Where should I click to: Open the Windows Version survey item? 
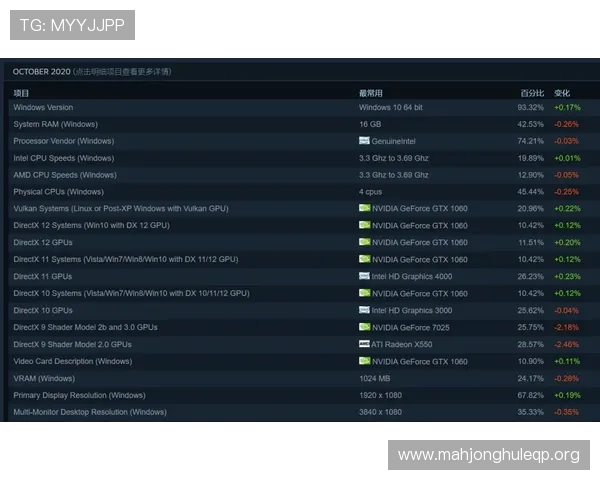43,108
